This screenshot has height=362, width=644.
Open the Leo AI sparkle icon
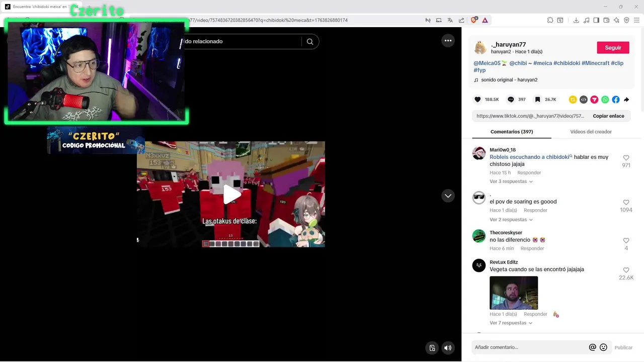pyautogui.click(x=616, y=20)
